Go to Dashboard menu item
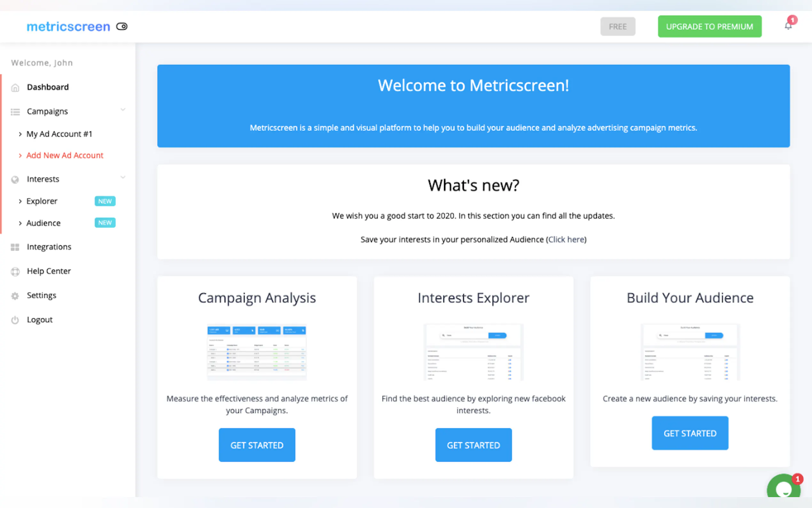 [48, 87]
